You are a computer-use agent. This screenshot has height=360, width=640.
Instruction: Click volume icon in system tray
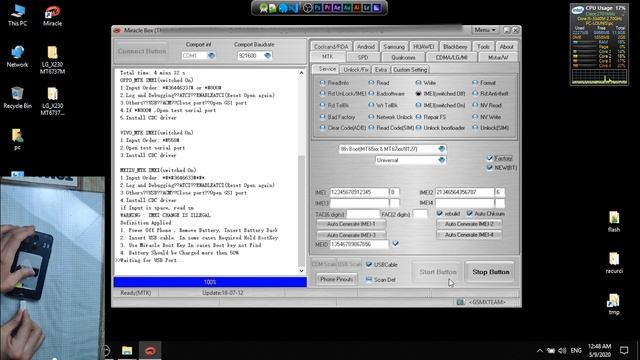click(x=562, y=351)
